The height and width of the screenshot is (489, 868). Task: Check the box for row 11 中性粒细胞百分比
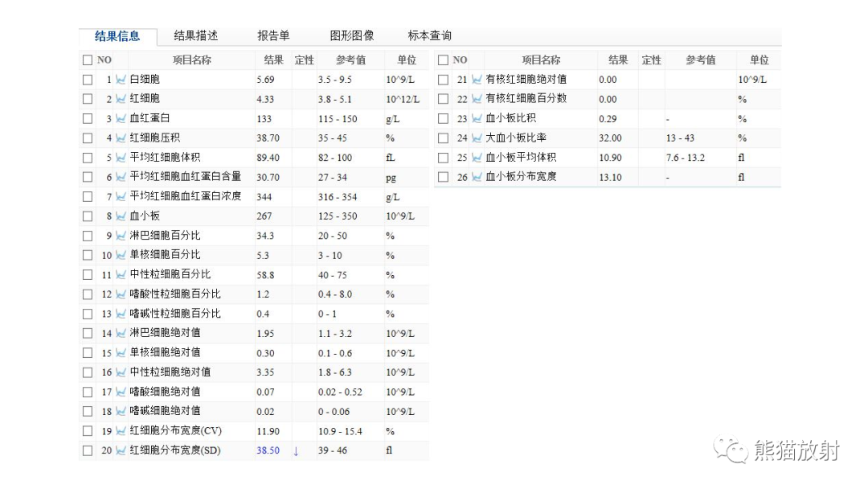[88, 275]
